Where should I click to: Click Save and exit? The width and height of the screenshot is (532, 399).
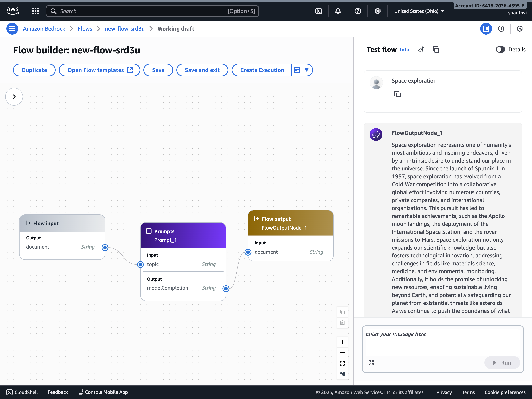coord(202,70)
